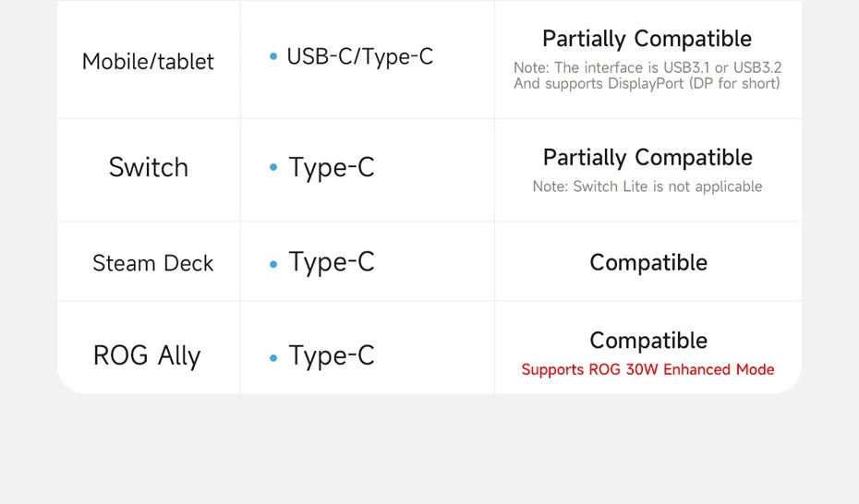This screenshot has height=504, width=859.
Task: Click the red ROG 30W Enhanced Mode text
Action: pyautogui.click(x=647, y=370)
